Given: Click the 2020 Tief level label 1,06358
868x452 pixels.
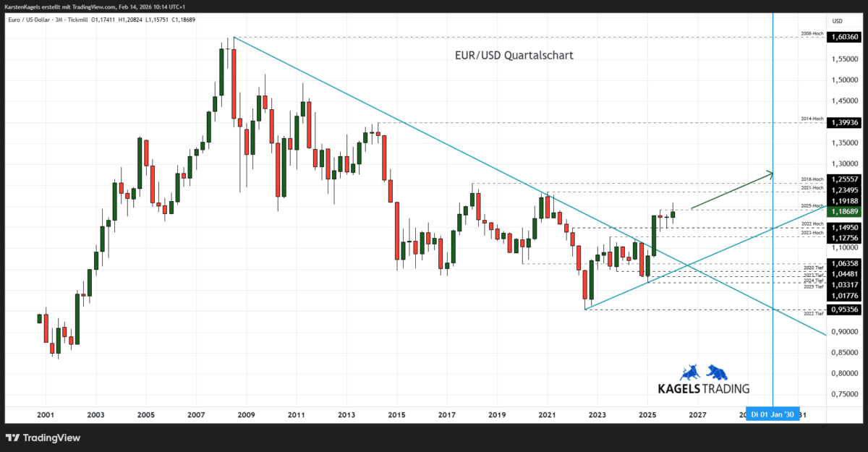Looking at the screenshot, I should point(843,263).
